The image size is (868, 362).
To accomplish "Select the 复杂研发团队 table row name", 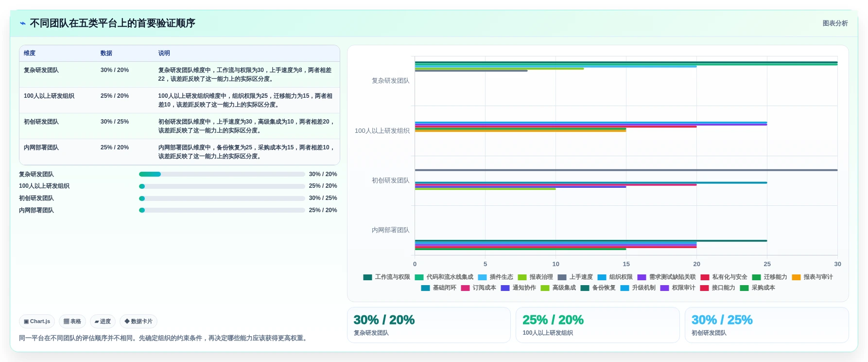I will click(41, 70).
